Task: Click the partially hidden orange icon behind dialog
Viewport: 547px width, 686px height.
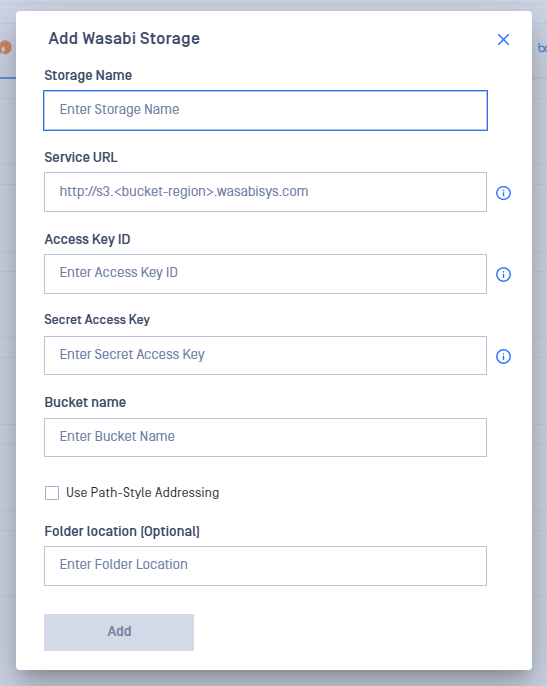Action: pos(5,47)
